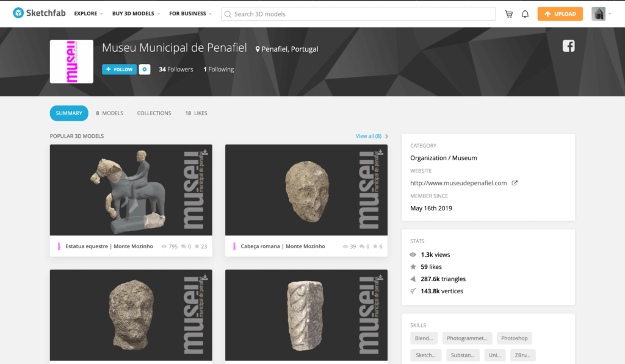Click the comments icon for Cabeça romana
This screenshot has height=364, width=625.
[x=362, y=246]
